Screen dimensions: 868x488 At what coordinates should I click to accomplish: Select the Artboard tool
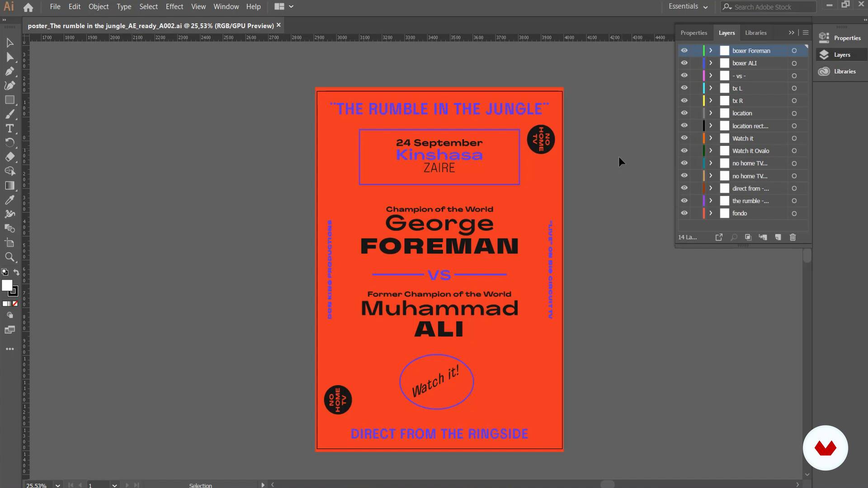pos(9,243)
